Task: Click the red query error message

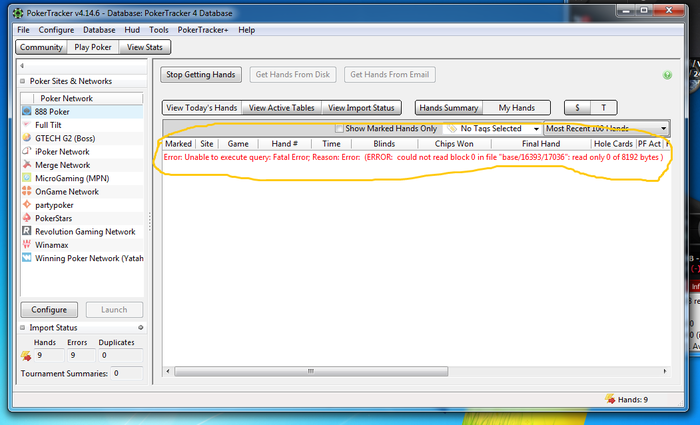Action: [413, 157]
